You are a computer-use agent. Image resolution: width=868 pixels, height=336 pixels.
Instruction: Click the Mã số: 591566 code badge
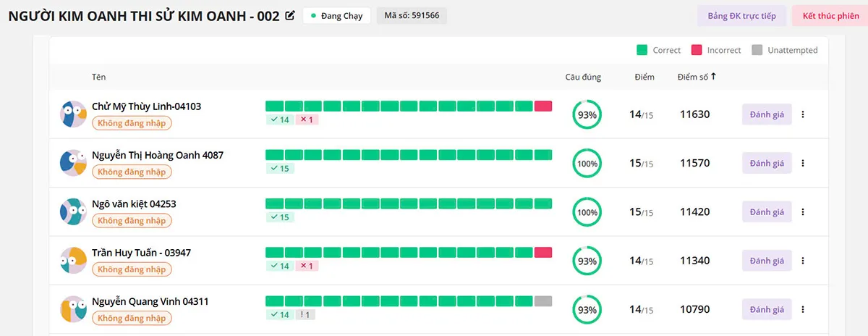point(412,16)
